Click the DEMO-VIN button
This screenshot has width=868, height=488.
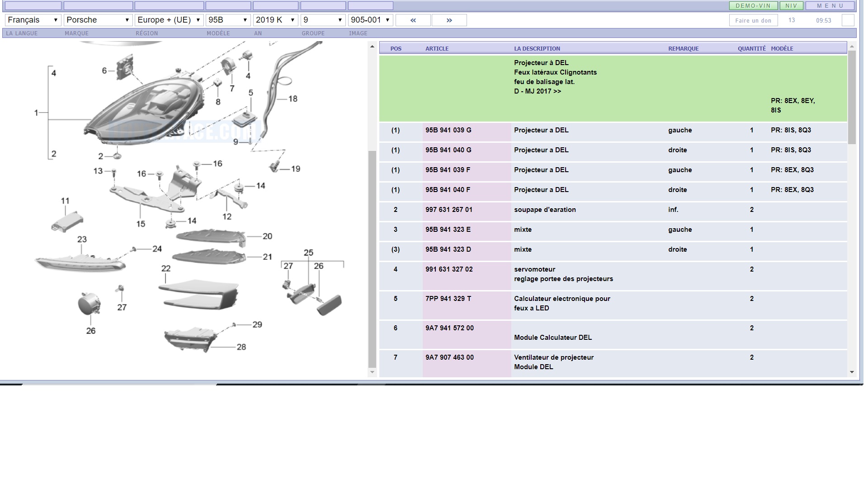click(753, 6)
